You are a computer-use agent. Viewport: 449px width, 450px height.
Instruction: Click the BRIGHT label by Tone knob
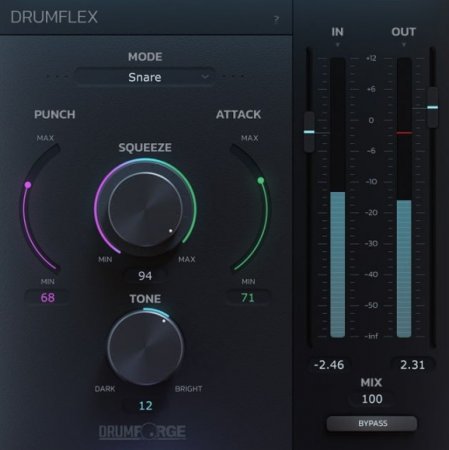point(189,389)
